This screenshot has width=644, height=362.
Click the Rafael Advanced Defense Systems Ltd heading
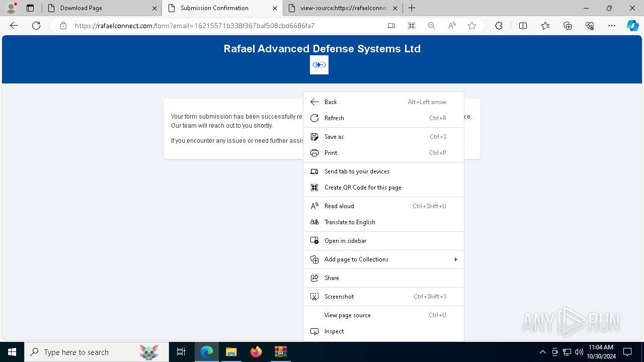[x=322, y=49]
